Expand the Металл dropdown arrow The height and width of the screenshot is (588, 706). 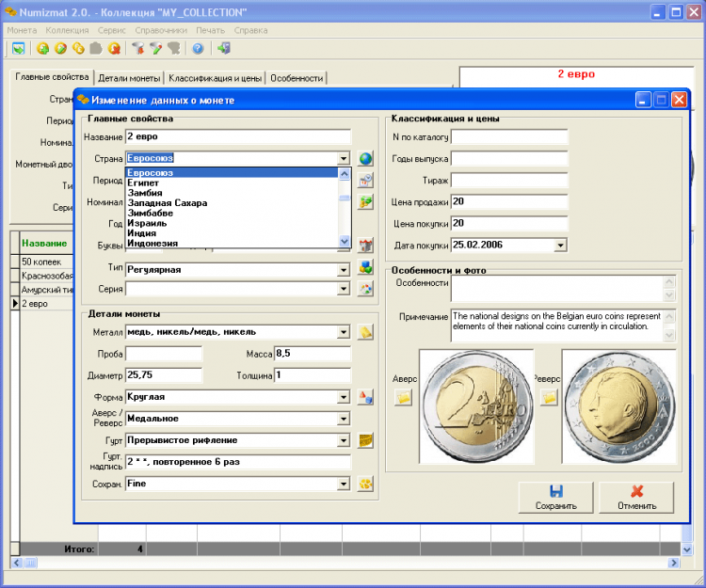click(344, 332)
